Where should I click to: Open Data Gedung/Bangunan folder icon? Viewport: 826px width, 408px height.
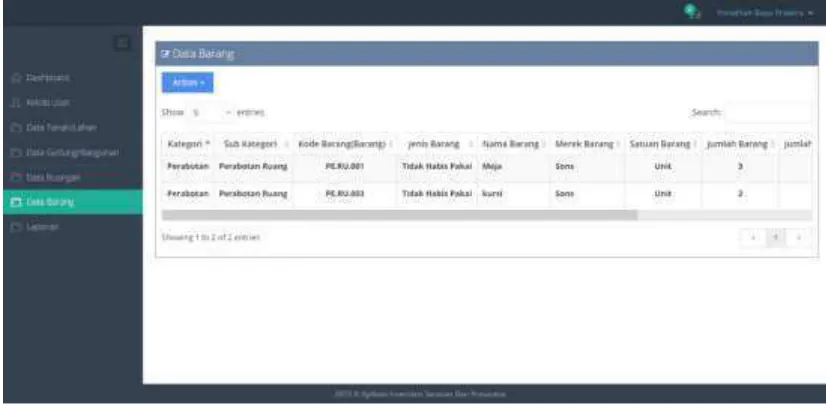16,153
